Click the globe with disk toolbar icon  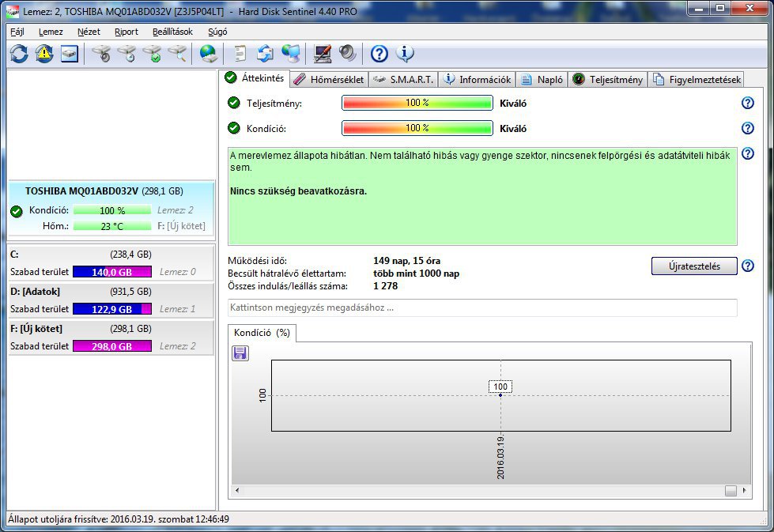208,53
